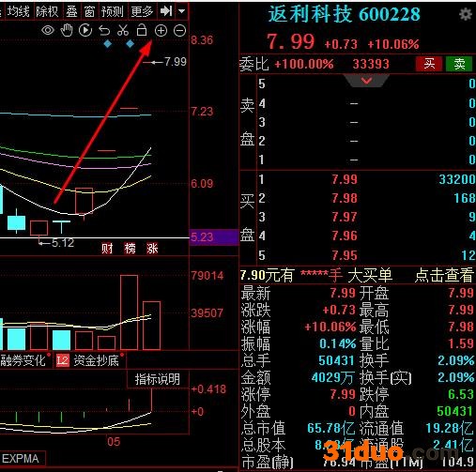Zoom in with the plus circle icon
Screen dimensions: 476x472
pyautogui.click(x=161, y=31)
